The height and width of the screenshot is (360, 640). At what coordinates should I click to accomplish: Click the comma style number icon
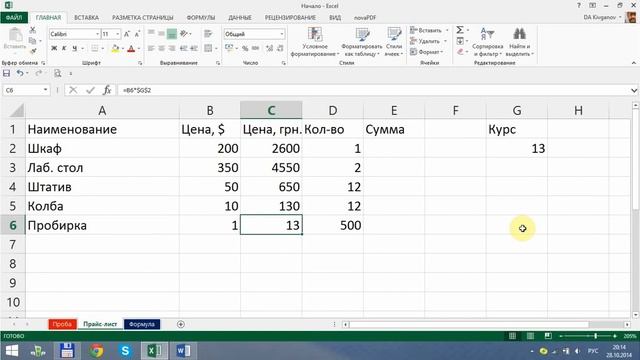(x=256, y=48)
